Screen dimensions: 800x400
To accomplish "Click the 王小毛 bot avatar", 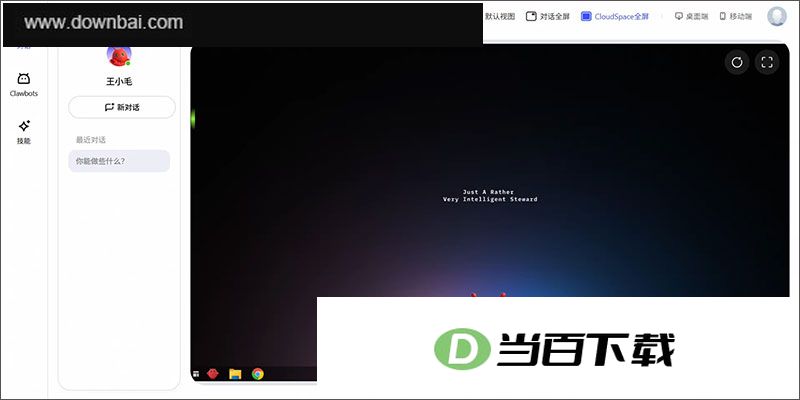I will point(119,56).
